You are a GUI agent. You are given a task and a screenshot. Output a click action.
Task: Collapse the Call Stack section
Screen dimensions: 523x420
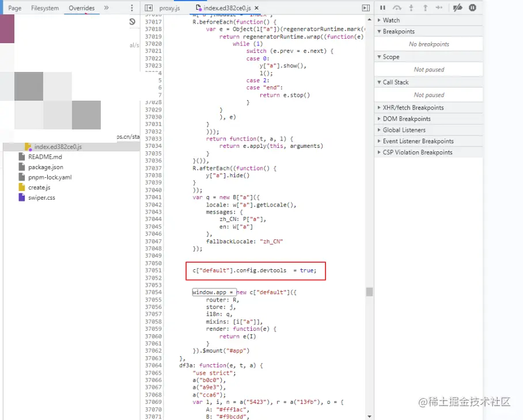point(429,82)
